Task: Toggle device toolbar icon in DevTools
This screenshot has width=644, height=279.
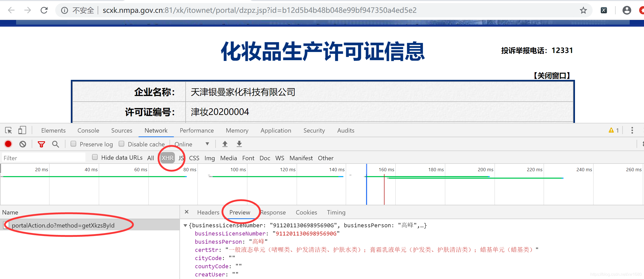Action: pos(22,130)
